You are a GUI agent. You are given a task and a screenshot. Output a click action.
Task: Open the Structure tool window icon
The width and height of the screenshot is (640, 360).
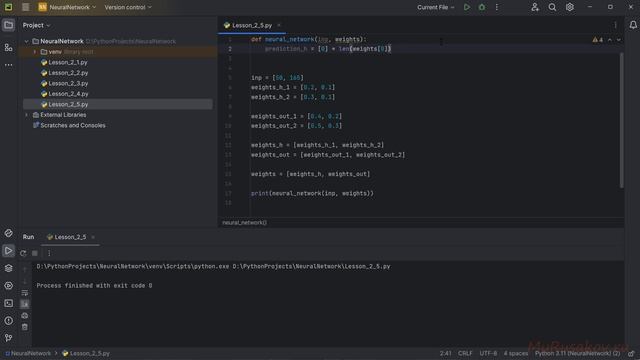pos(8,48)
